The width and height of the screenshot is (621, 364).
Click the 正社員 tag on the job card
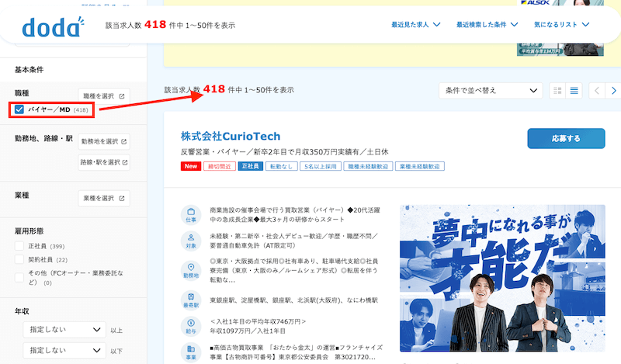250,166
